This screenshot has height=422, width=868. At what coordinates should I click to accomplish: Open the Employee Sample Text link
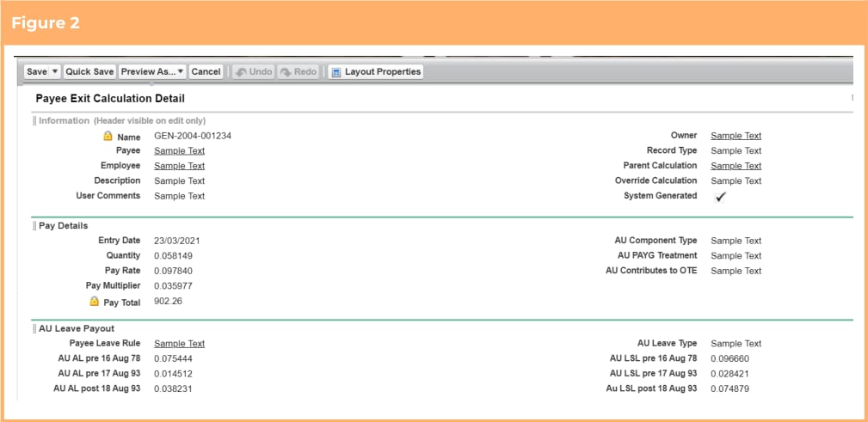point(179,165)
